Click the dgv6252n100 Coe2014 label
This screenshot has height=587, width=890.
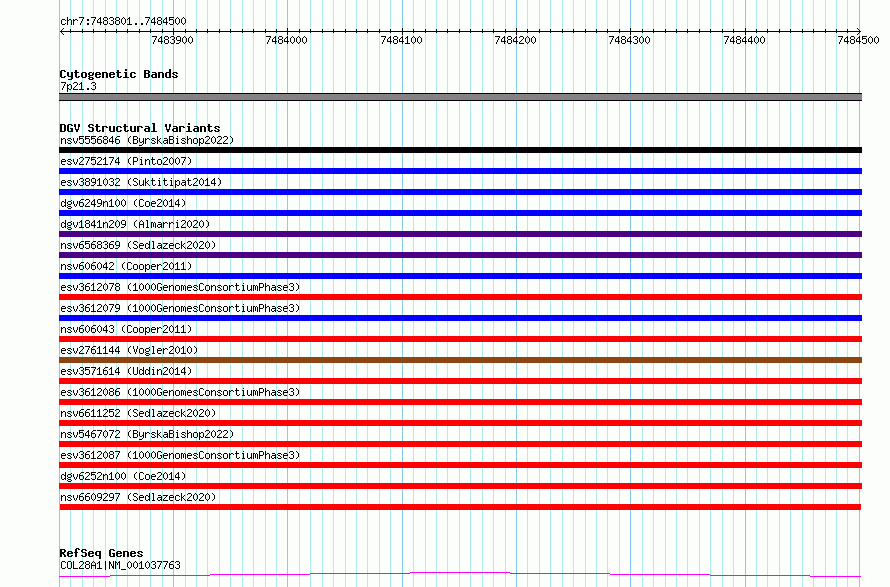coord(123,476)
